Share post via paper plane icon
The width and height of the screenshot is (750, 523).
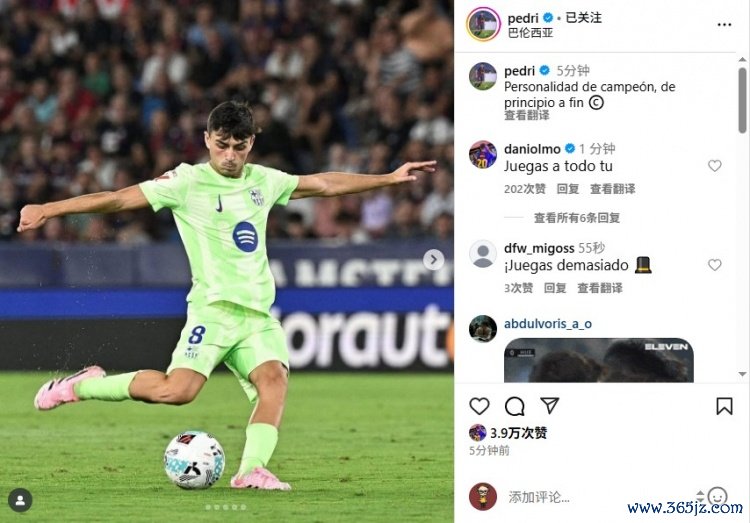[550, 406]
